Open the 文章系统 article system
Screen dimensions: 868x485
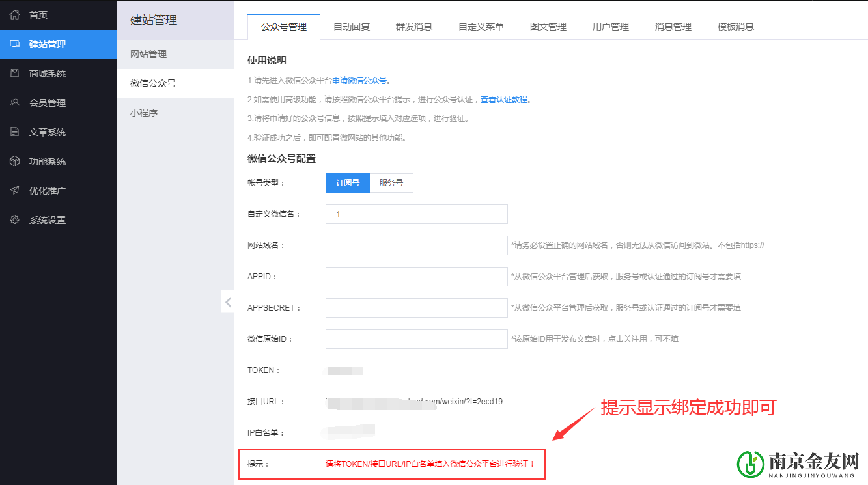39,132
